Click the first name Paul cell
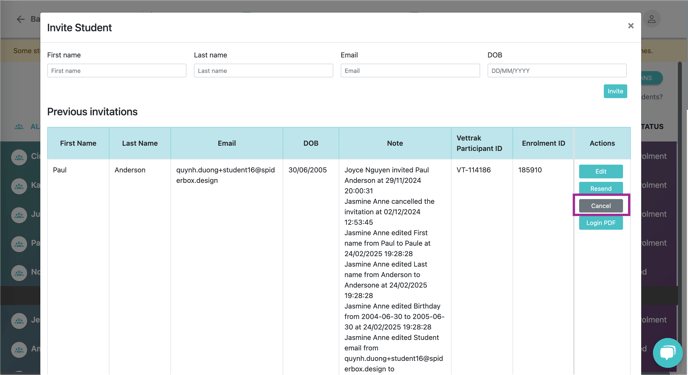 [60, 170]
